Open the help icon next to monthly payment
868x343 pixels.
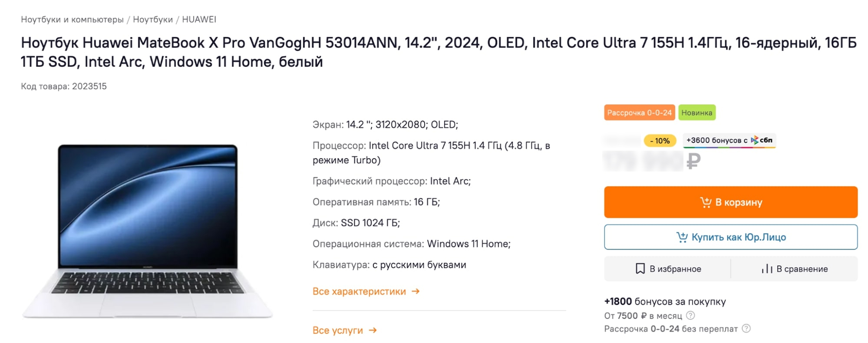[x=690, y=315]
